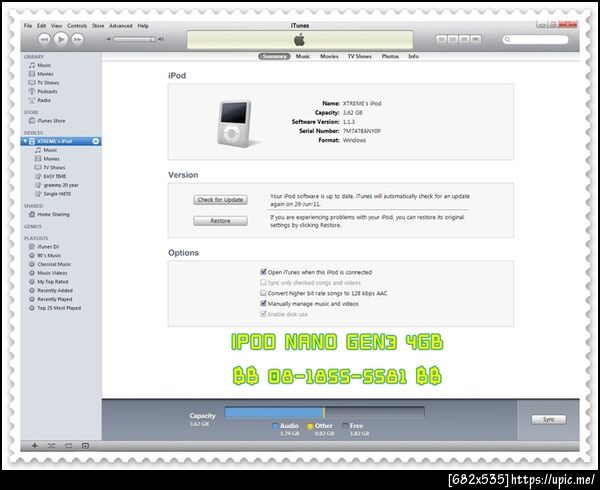Toggle the shuffle icon
Screen dimensions: 600x490
click(x=51, y=446)
